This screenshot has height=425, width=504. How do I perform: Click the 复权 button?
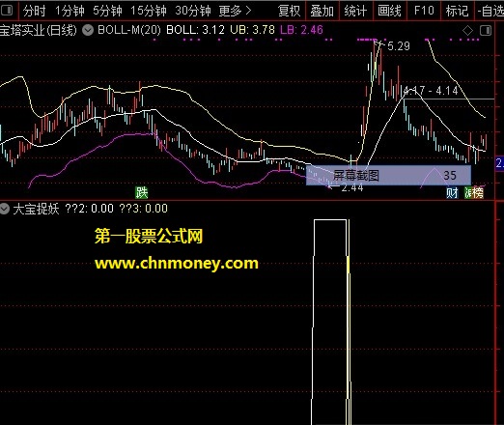tap(289, 11)
